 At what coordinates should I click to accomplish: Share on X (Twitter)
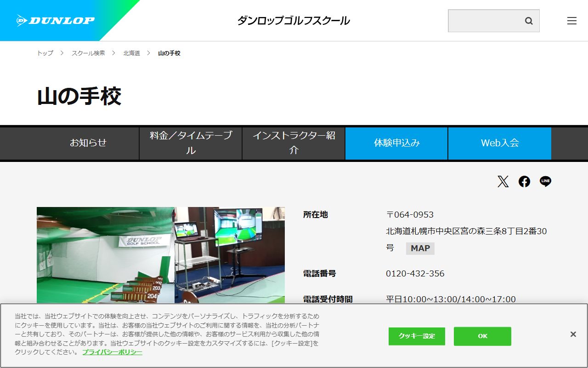(x=503, y=182)
